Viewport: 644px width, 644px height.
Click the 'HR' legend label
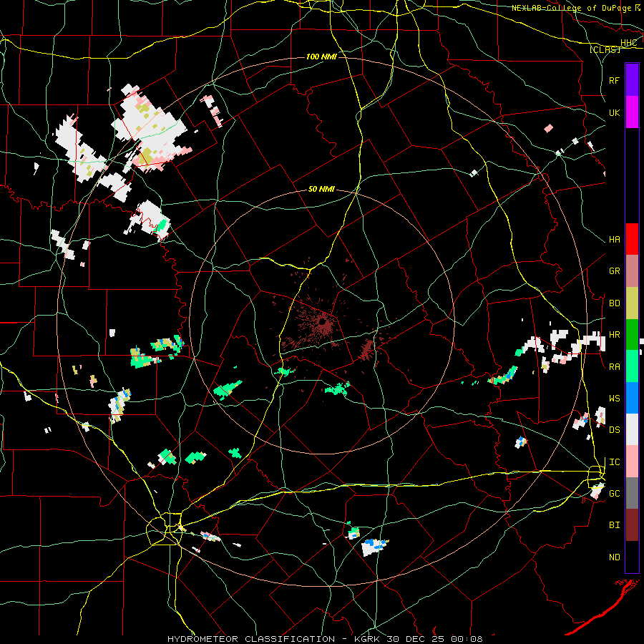[614, 335]
